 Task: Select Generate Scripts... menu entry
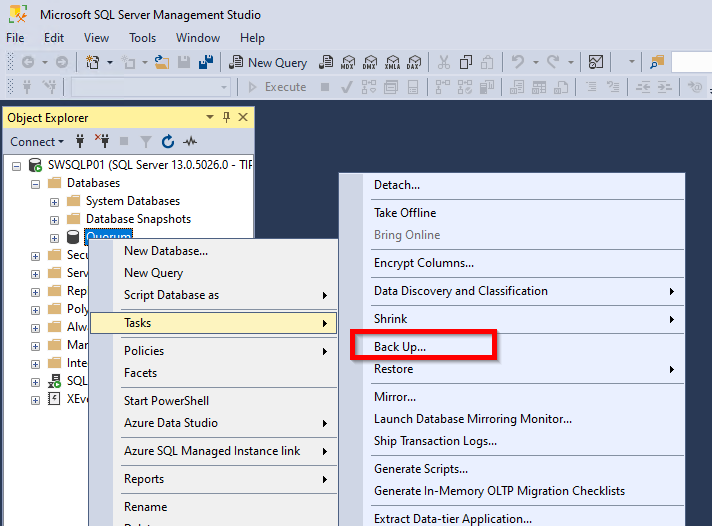tap(512, 469)
